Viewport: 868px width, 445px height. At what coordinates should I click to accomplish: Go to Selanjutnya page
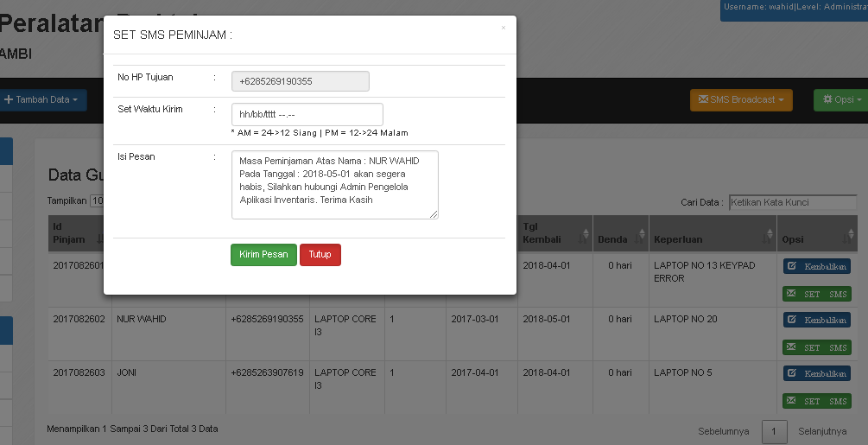click(822, 431)
